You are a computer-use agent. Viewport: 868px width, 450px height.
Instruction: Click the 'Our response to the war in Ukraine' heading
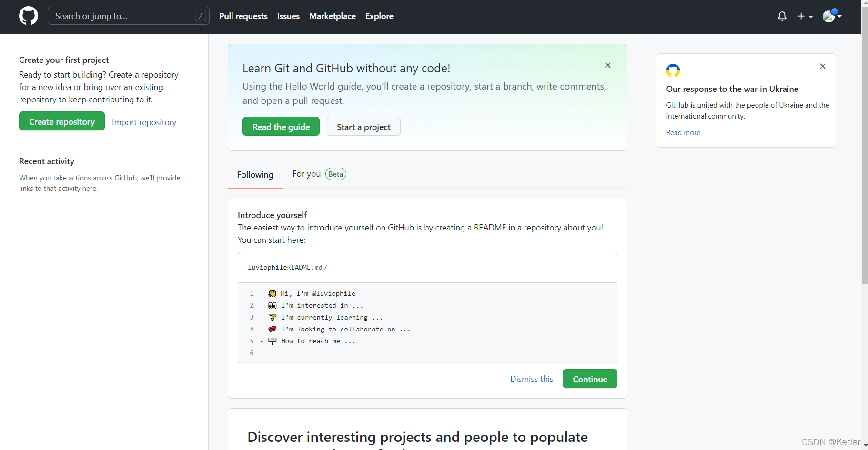732,89
